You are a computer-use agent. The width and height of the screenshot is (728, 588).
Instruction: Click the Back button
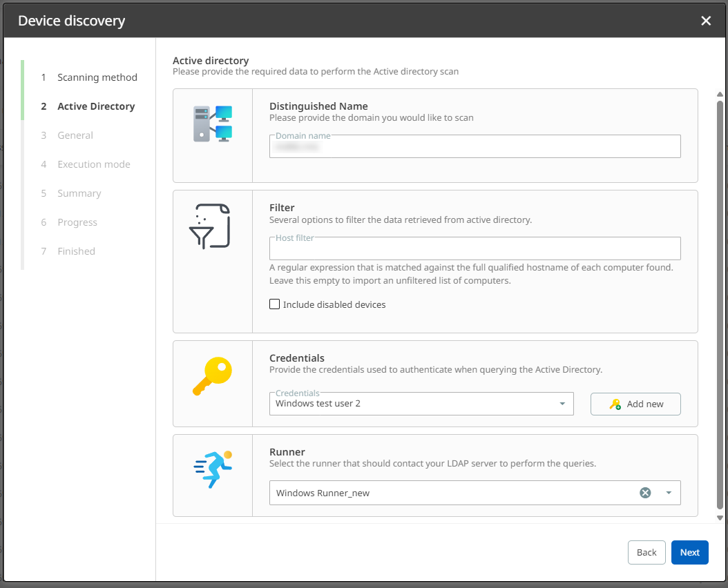tap(646, 552)
